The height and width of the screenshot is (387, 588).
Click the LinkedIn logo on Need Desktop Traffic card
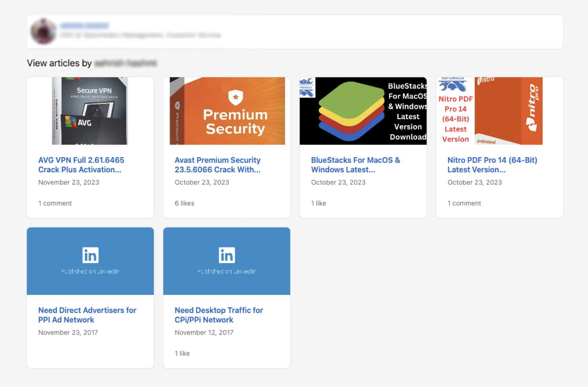227,255
